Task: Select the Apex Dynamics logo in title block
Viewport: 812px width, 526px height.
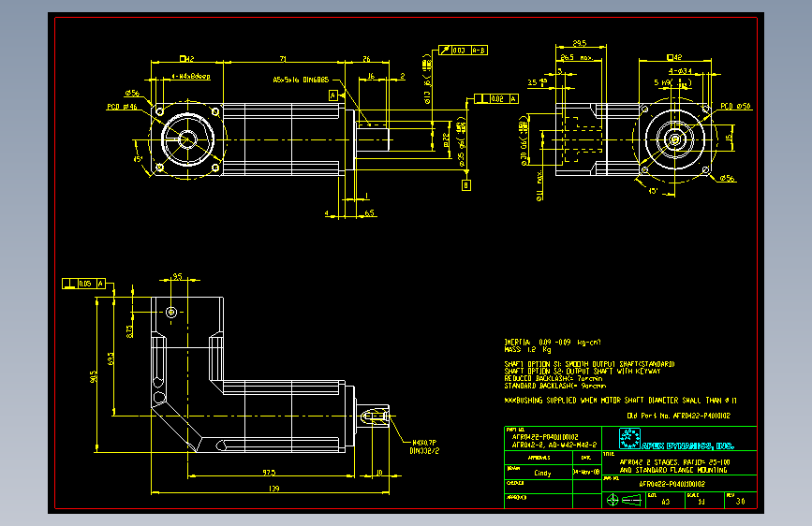Action: tap(676, 439)
